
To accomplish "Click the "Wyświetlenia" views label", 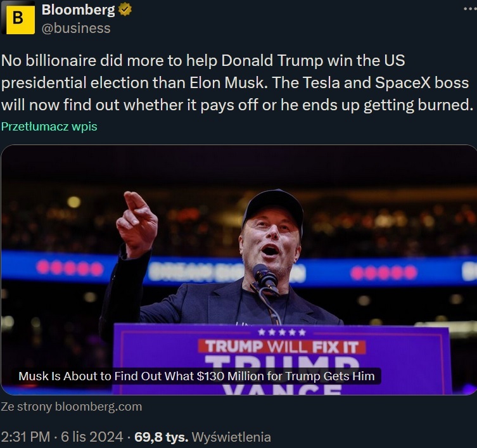I will pos(231,437).
